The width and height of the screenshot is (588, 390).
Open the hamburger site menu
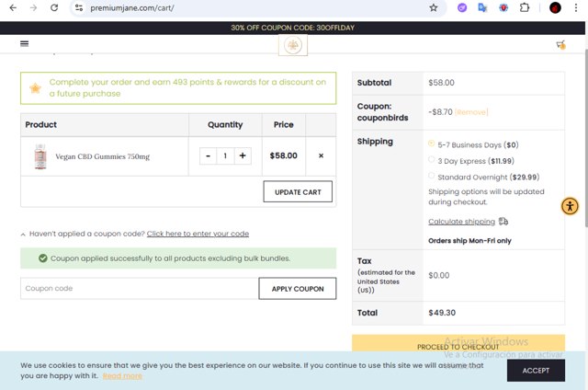[x=25, y=43]
